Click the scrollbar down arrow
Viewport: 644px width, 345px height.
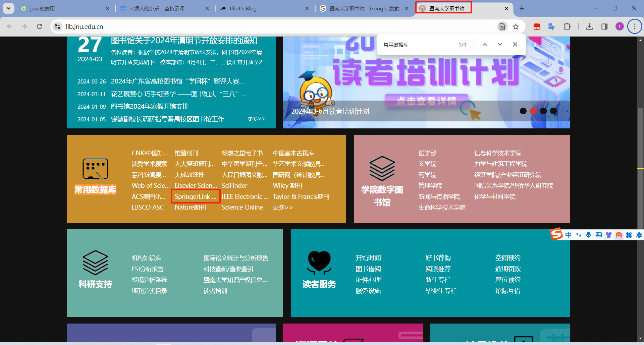[640, 338]
